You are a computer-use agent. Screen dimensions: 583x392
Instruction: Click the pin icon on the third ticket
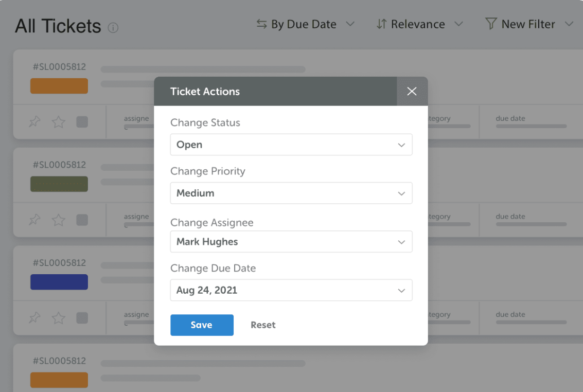pos(34,317)
